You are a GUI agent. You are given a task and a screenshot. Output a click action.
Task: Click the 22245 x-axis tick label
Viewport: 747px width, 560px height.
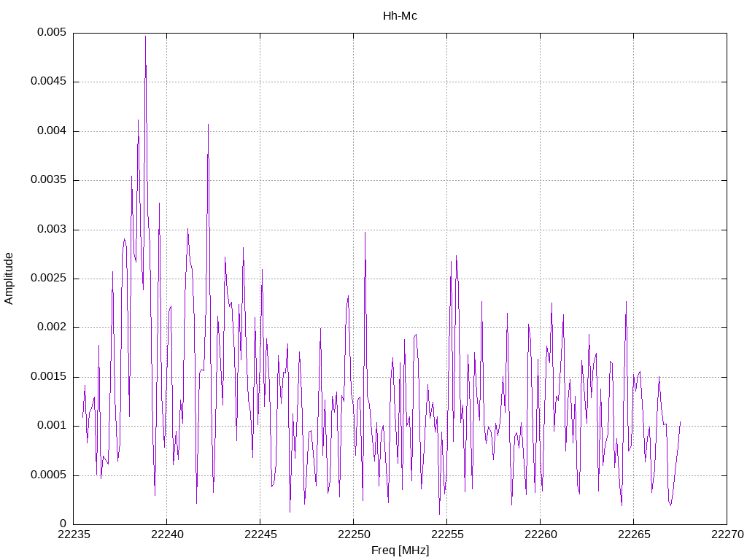260,534
